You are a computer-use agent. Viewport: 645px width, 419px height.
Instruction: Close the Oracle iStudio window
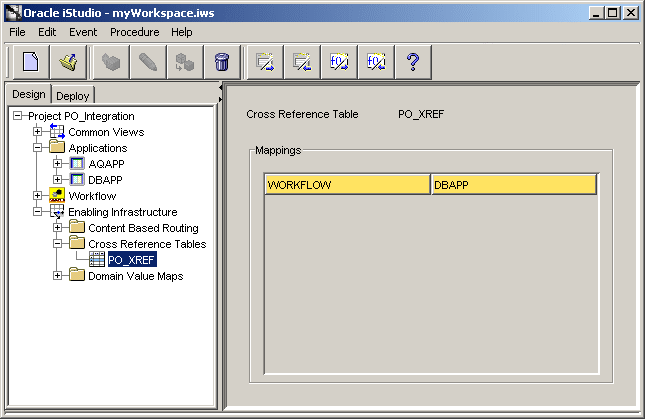pyautogui.click(x=631, y=13)
